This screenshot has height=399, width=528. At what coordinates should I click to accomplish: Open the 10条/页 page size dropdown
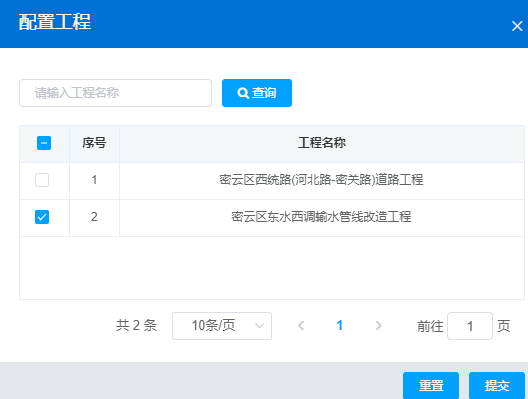click(222, 326)
